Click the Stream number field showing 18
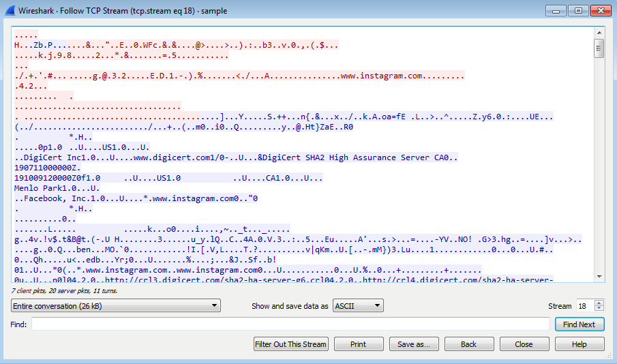The height and width of the screenshot is (364, 617). coord(586,306)
